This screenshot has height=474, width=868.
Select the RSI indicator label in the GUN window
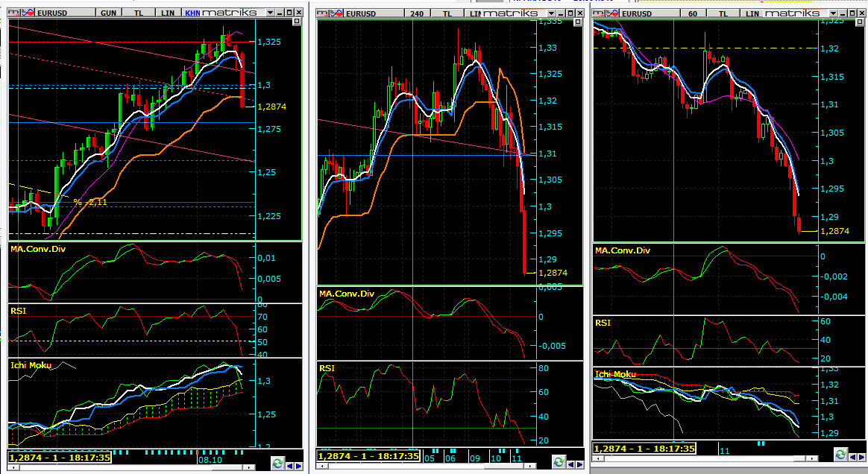pyautogui.click(x=18, y=311)
